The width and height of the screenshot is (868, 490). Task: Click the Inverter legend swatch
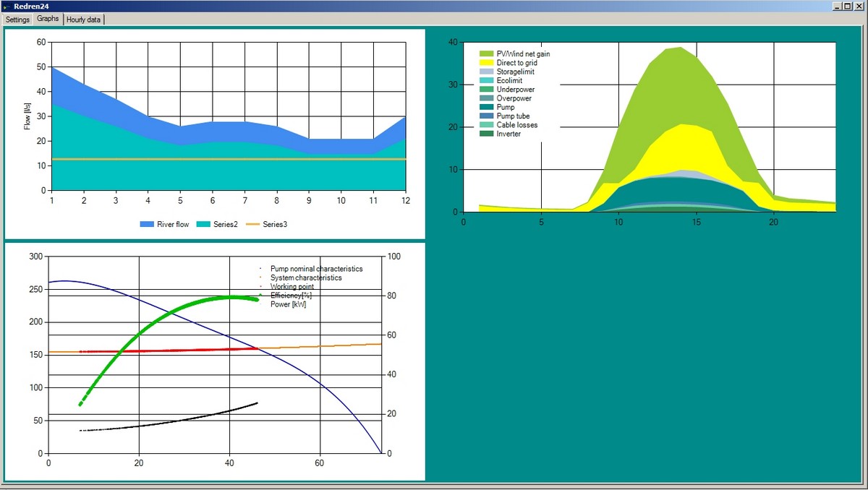[x=486, y=134]
